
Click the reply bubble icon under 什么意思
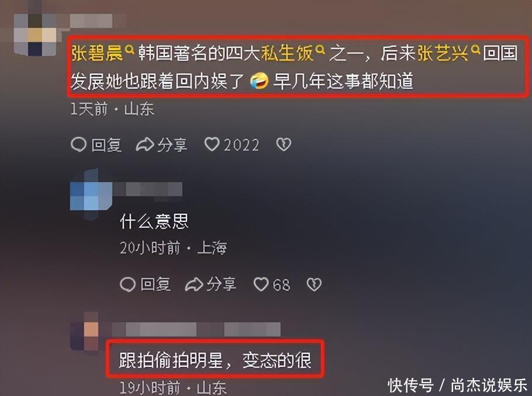[128, 284]
